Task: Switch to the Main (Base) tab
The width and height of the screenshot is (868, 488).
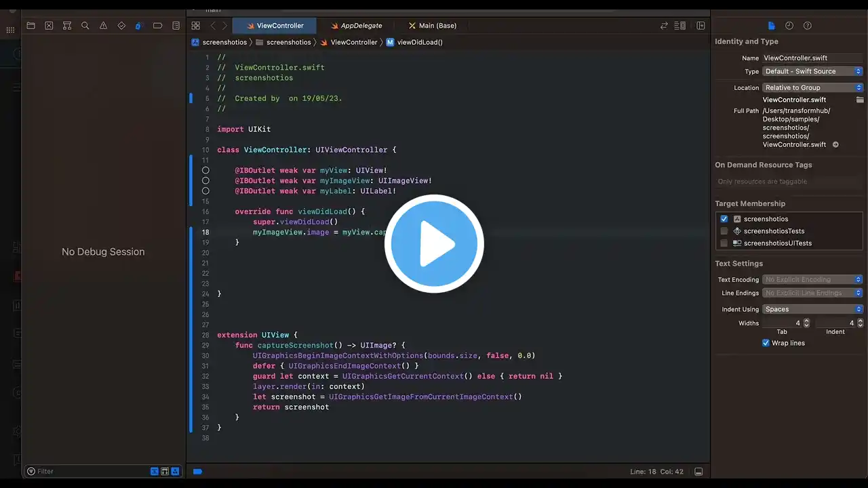Action: [x=432, y=26]
